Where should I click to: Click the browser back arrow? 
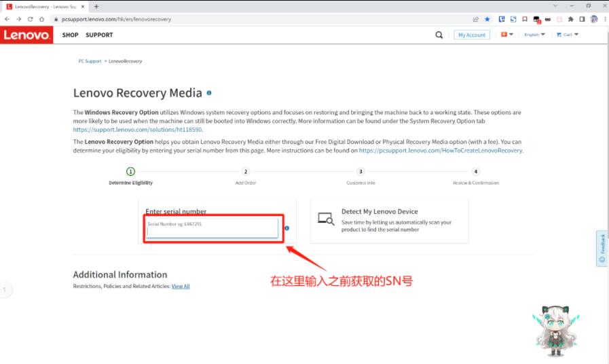[7, 19]
